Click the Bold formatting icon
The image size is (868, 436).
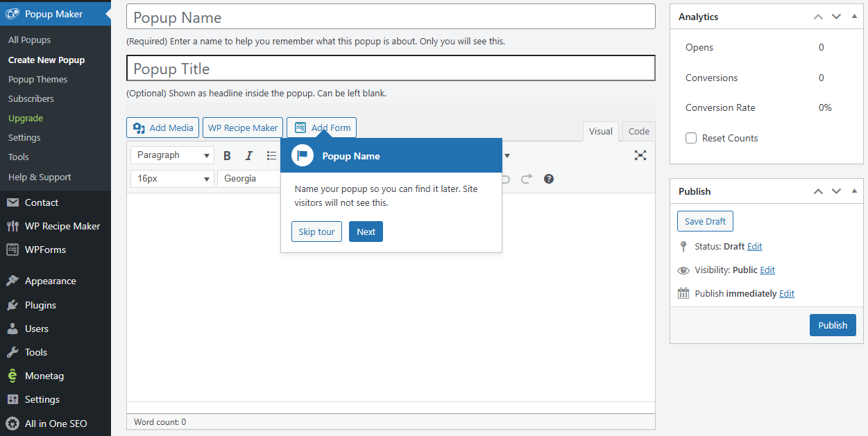[x=227, y=156]
